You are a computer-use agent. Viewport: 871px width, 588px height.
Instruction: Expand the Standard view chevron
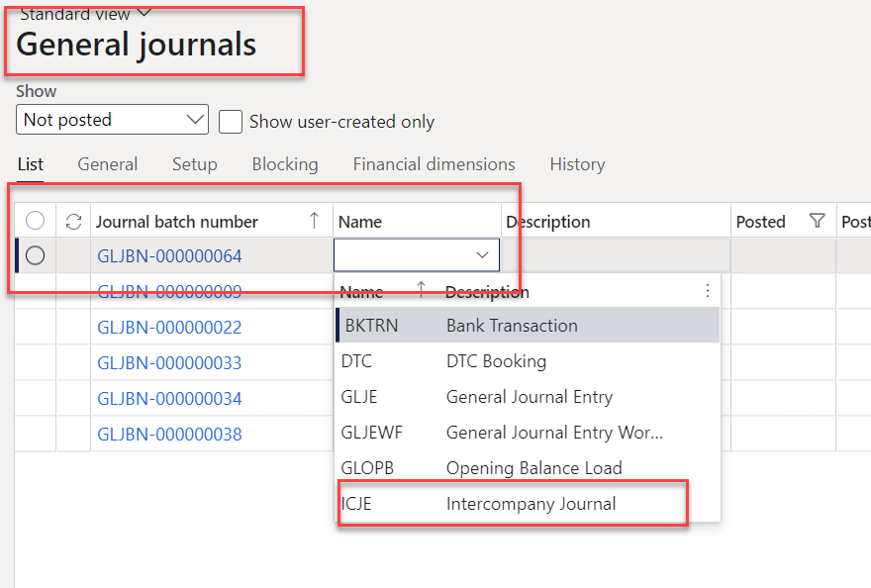(x=145, y=12)
